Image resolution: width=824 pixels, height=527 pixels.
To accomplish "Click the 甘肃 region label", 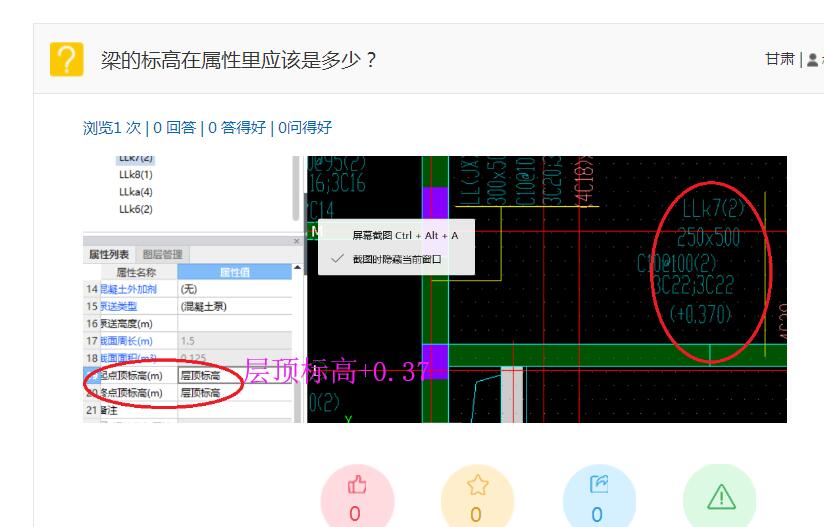I will [x=780, y=59].
